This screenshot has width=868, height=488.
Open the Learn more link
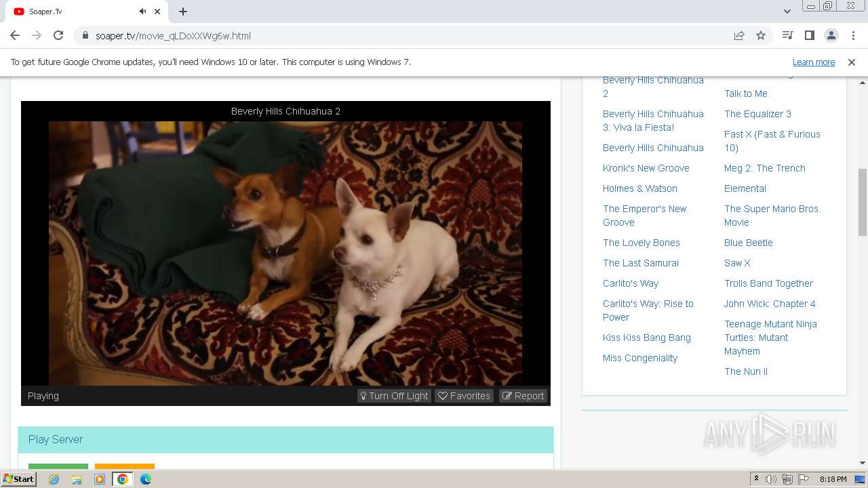(814, 62)
